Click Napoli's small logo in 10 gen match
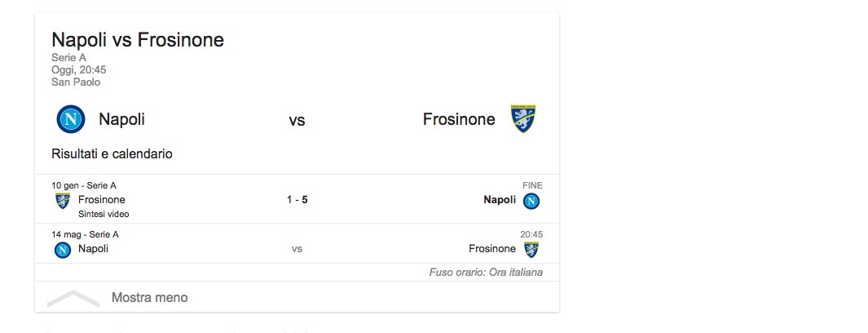The height and width of the screenshot is (333, 868). [x=531, y=200]
